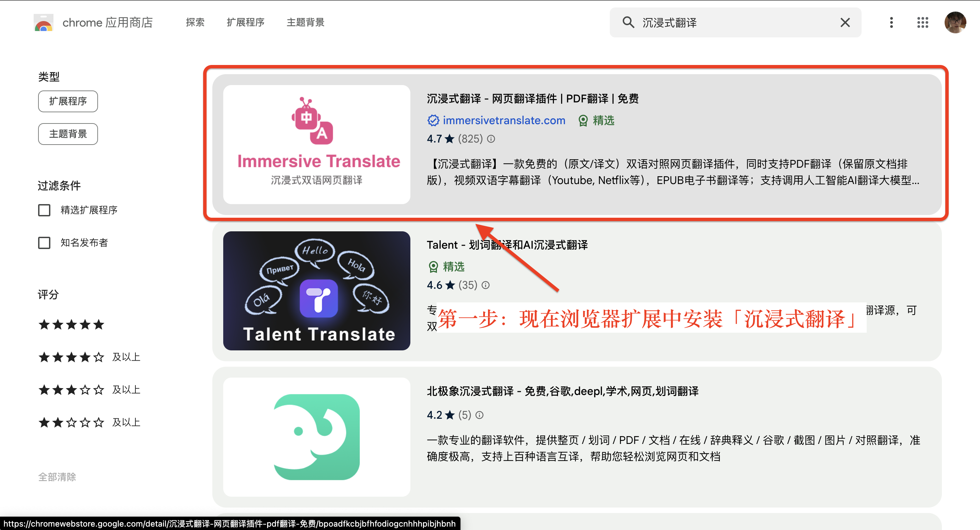The height and width of the screenshot is (530, 980).
Task: Open Talent - 划词翻译 result title
Action: [507, 245]
